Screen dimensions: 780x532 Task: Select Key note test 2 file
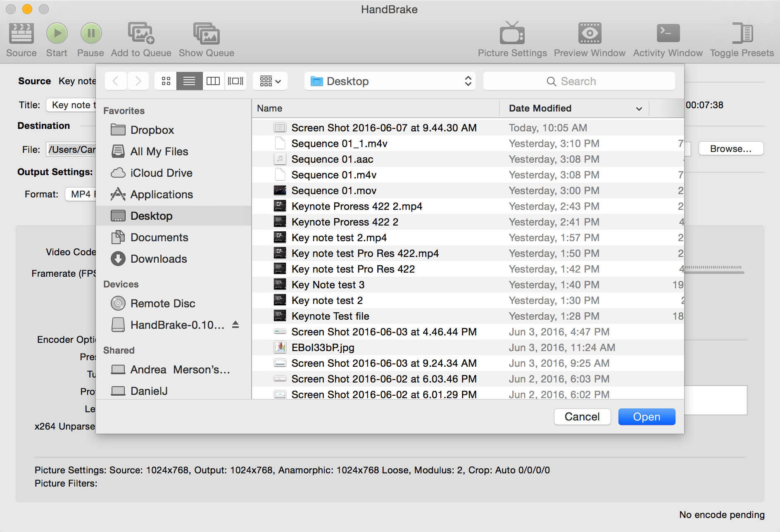(x=468, y=300)
